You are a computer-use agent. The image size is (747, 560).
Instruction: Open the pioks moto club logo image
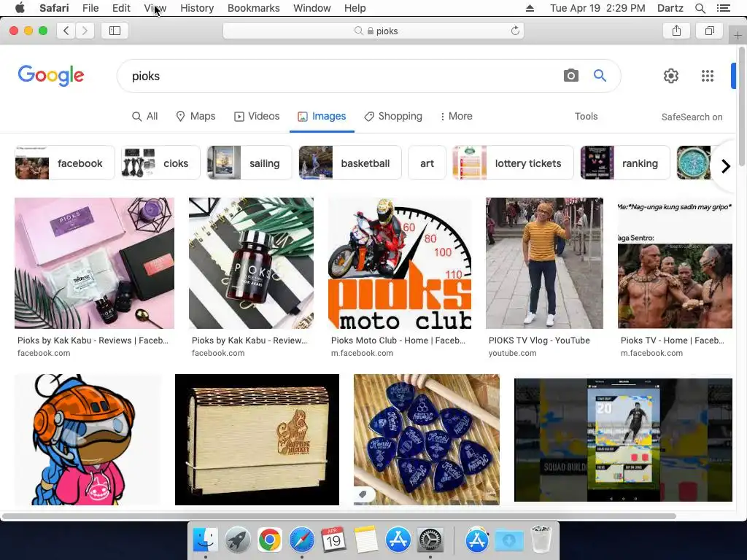[400, 262]
